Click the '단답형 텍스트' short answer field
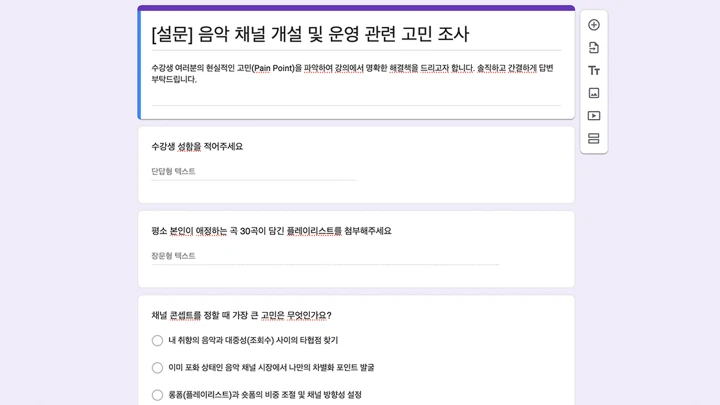 click(254, 172)
